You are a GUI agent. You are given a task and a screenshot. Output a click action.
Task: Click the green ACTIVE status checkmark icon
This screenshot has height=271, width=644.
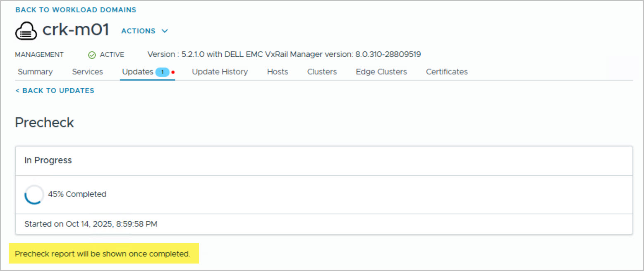92,55
